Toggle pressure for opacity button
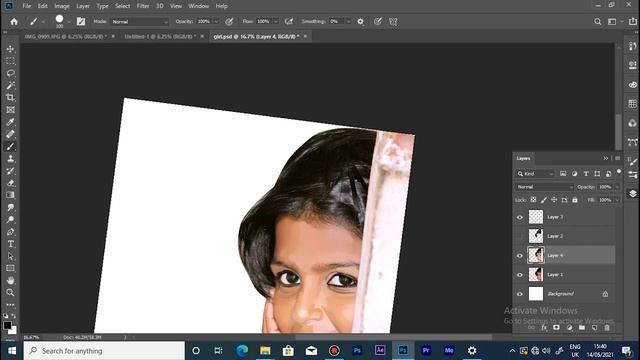 point(229,22)
